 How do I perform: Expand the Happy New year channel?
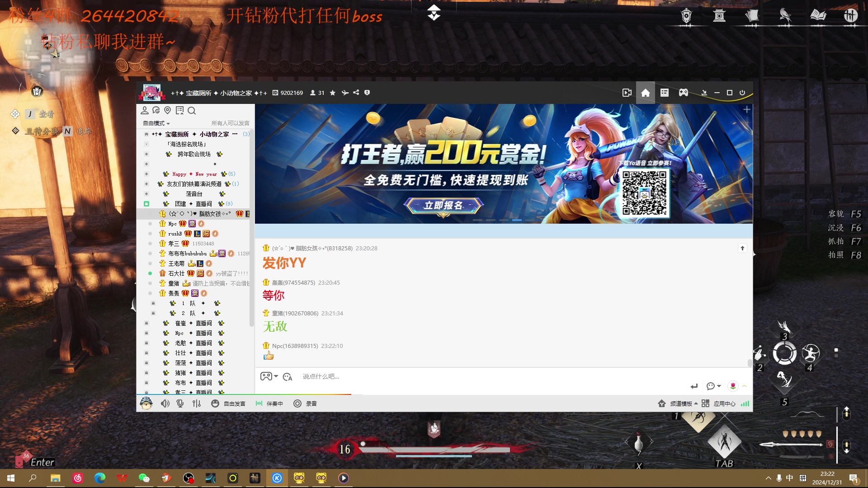coord(146,174)
